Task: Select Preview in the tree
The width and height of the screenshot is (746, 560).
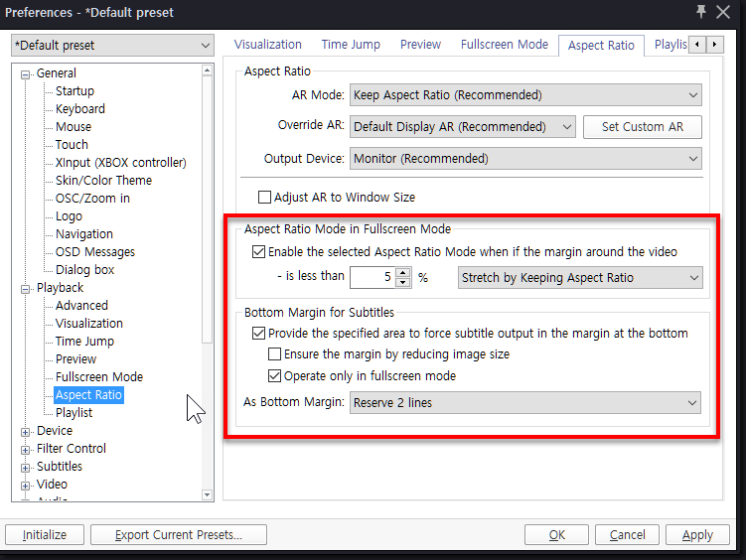Action: pos(75,358)
